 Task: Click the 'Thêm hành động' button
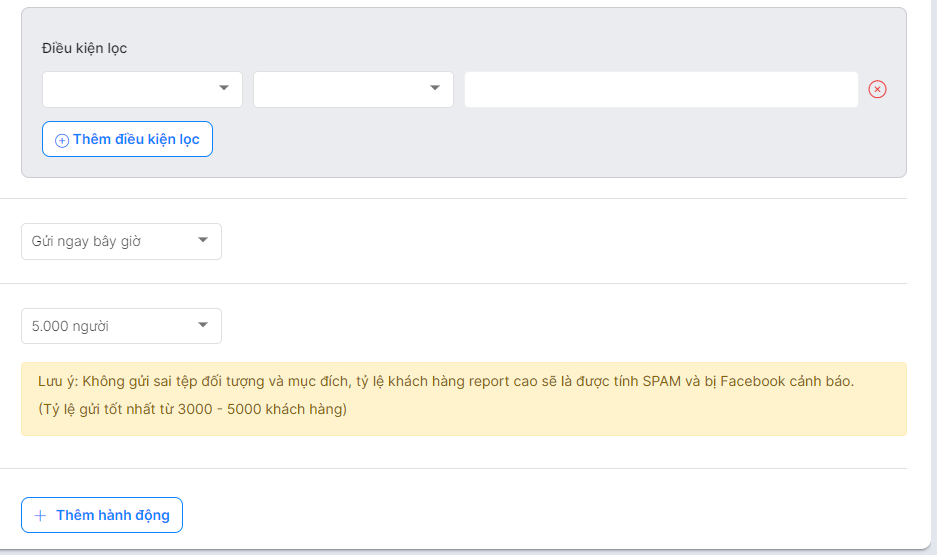pyautogui.click(x=102, y=515)
